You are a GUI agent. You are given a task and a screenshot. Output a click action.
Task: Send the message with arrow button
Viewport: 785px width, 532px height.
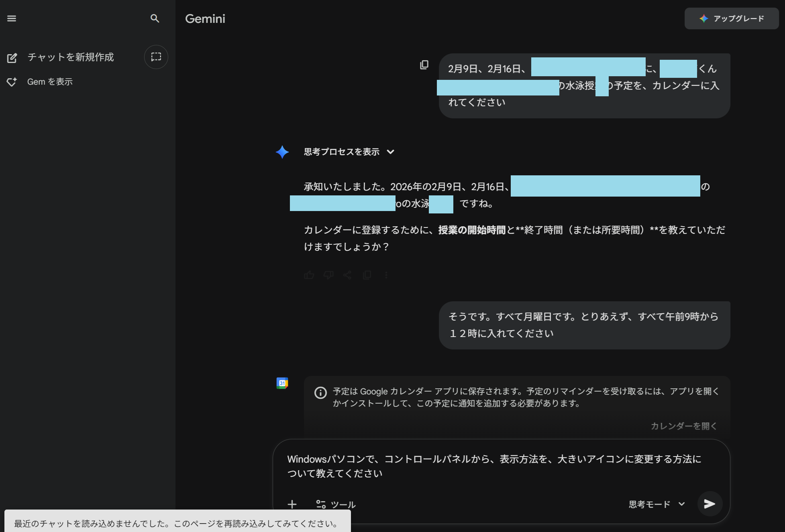[710, 504]
